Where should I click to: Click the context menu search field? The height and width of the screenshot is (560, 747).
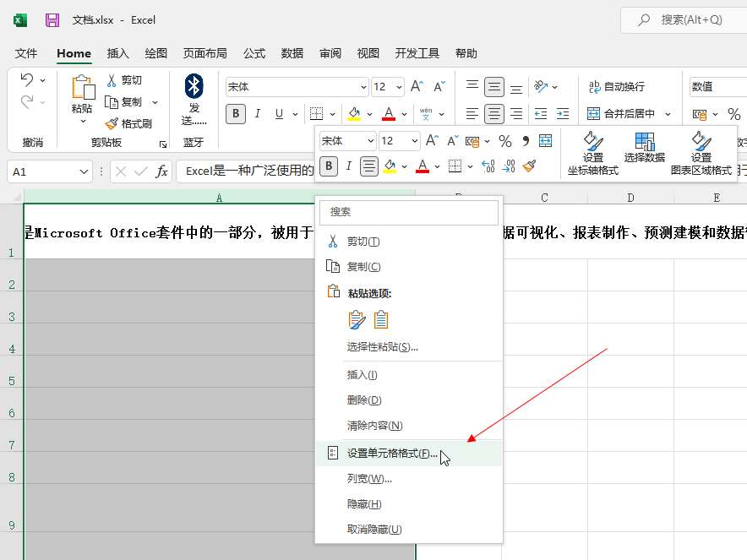coord(409,212)
